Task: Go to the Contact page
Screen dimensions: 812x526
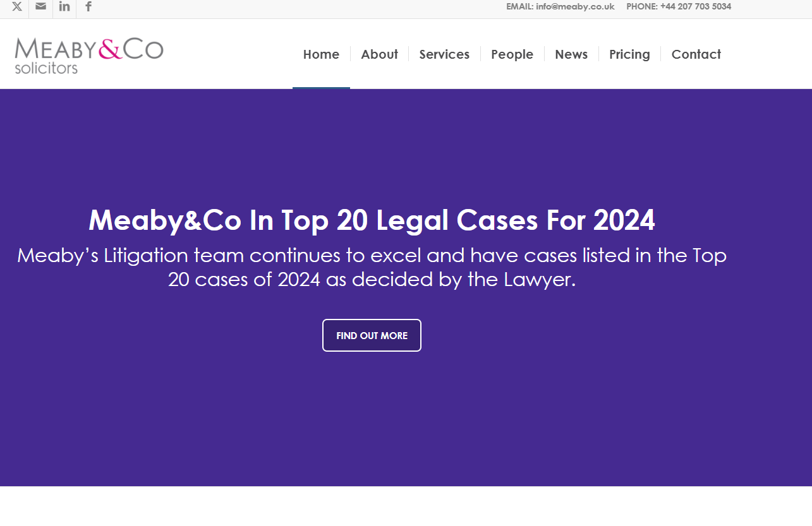Action: tap(696, 54)
